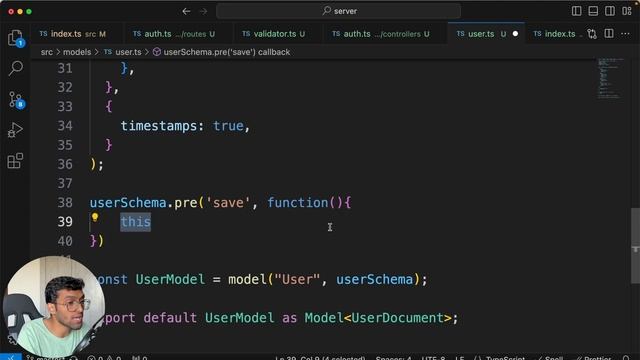Screen dimensions: 640x360
Task: Toggle the bottom panel layout icon
Action: (x=593, y=11)
